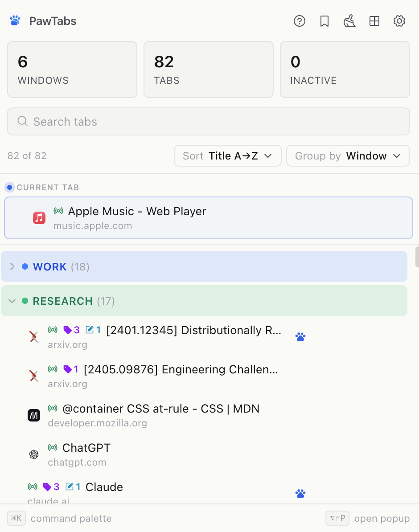Click the 82 of 82 counter
The image size is (419, 532).
(27, 156)
